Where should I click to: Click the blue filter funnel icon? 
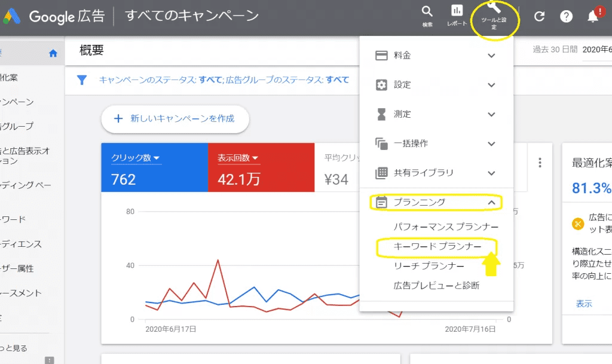[82, 80]
